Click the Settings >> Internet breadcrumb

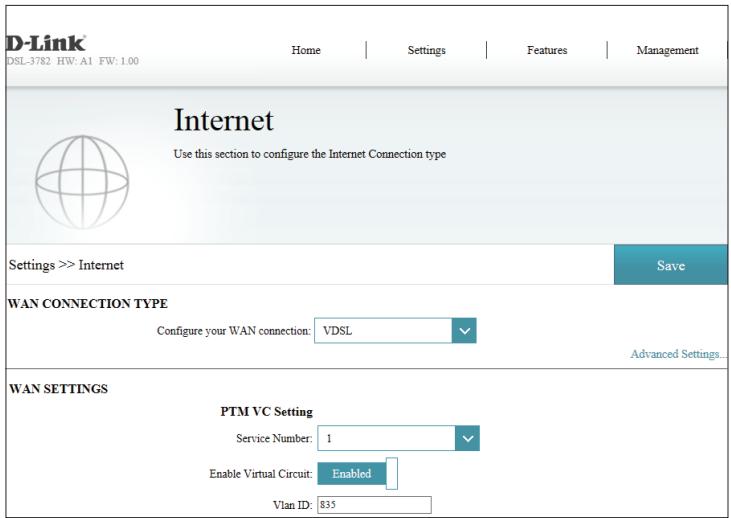(65, 266)
